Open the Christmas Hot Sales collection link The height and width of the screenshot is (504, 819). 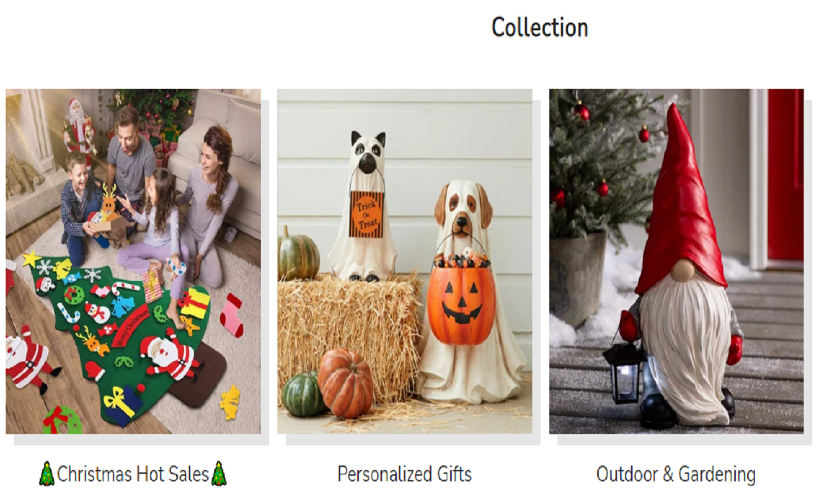tap(133, 474)
